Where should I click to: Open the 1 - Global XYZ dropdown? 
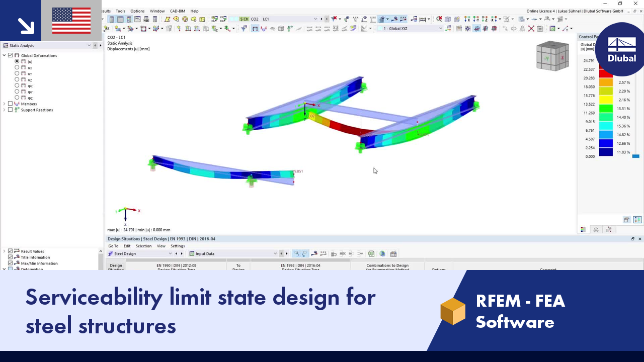click(x=440, y=28)
